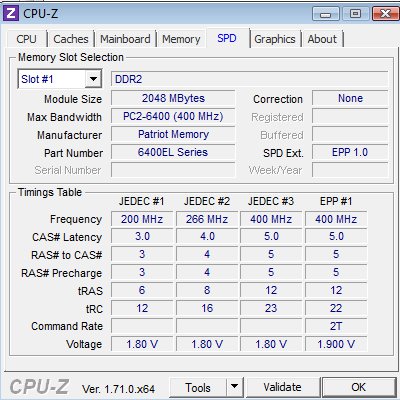
Task: Minimize the CPU-Z window
Action: pos(326,14)
